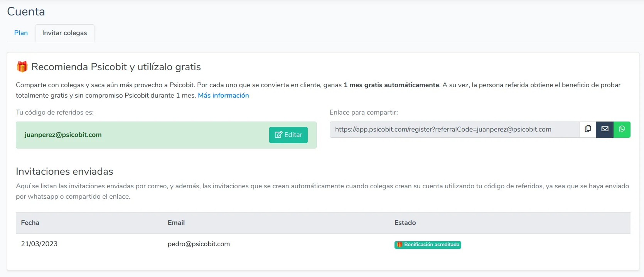Viewport: 644px width, 277px height.
Task: Click the Estado column header
Action: click(x=405, y=223)
